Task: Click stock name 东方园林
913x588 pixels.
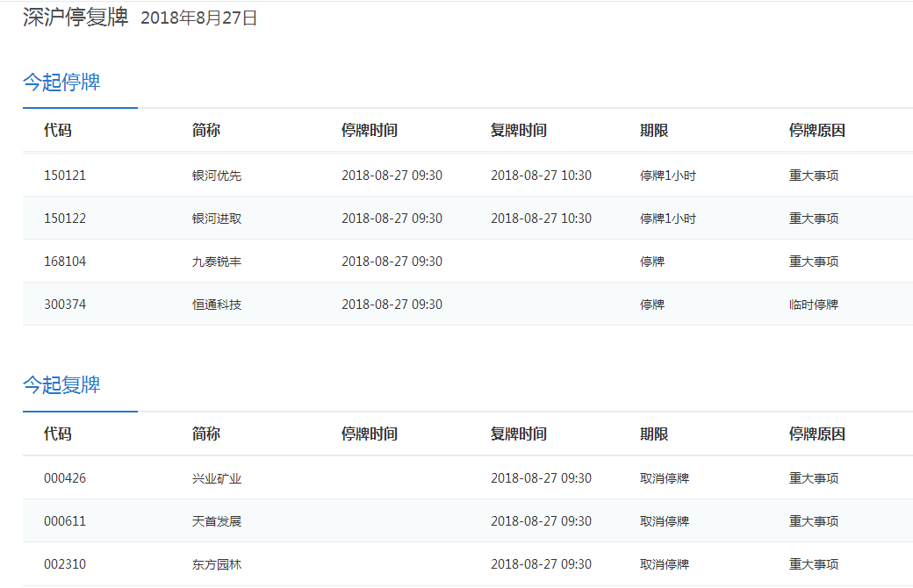Action: click(217, 564)
